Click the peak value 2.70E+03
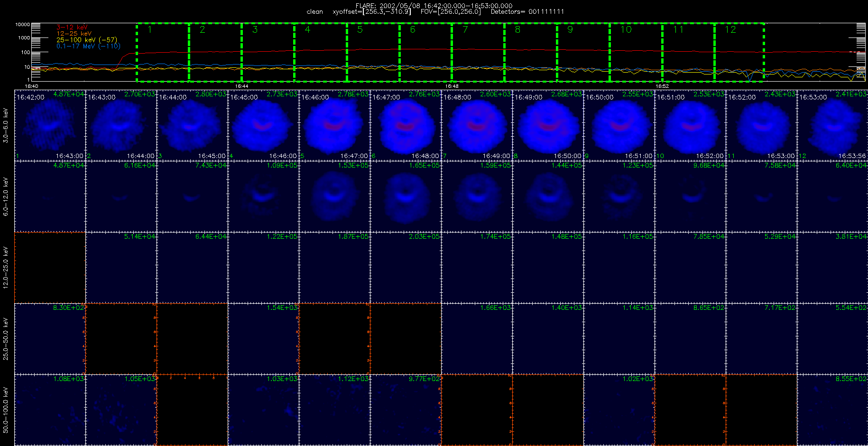The width and height of the screenshot is (868, 446). [140, 94]
